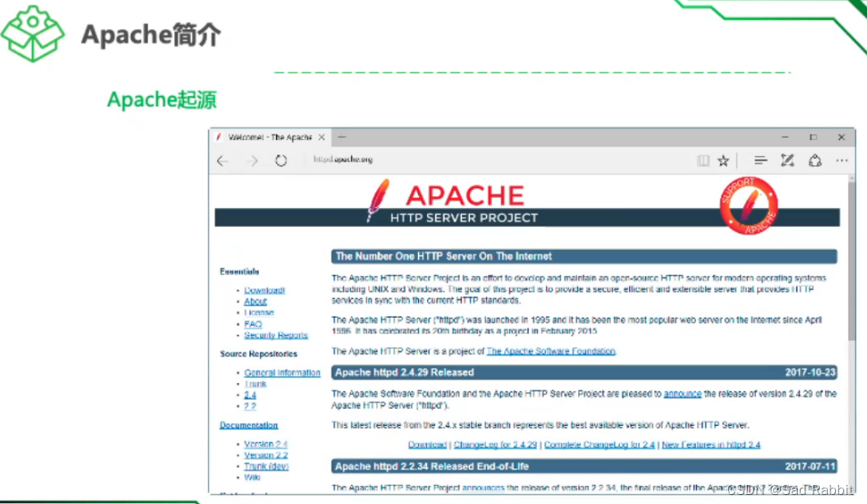Click the green box slide logo

tap(33, 34)
